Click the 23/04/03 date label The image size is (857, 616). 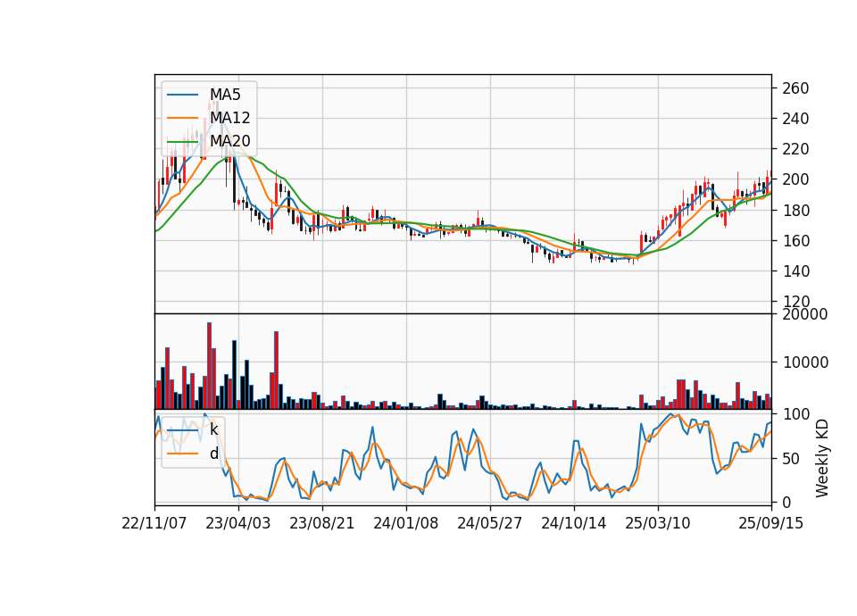point(238,523)
